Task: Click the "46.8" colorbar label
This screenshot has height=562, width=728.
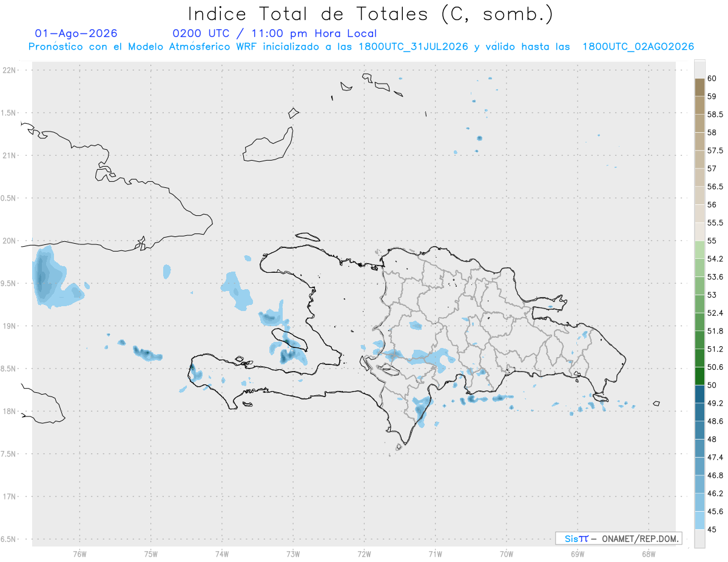Action: 715,475
